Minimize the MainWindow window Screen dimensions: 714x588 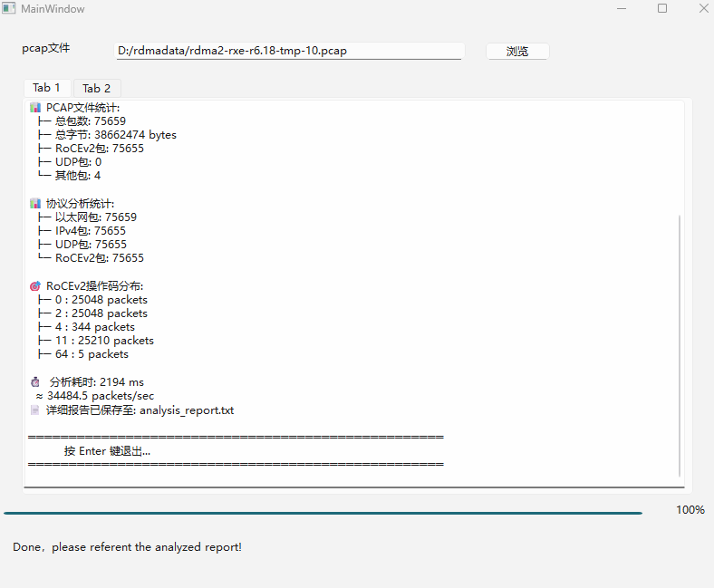pyautogui.click(x=621, y=8)
